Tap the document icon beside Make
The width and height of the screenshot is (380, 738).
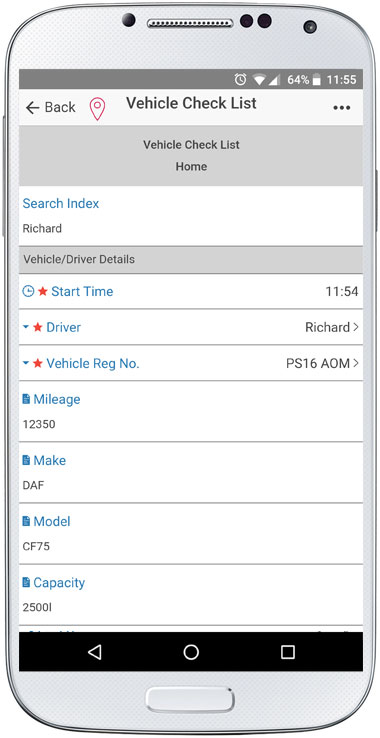click(26, 460)
